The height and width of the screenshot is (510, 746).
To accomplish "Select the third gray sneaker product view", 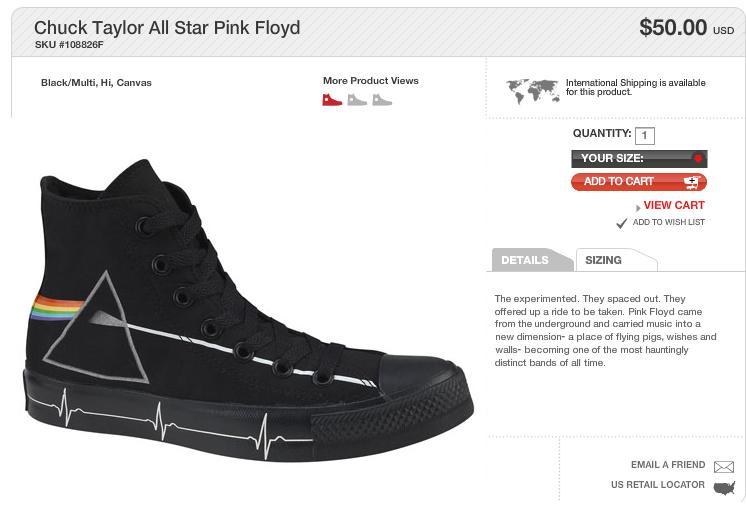I will 382,99.
